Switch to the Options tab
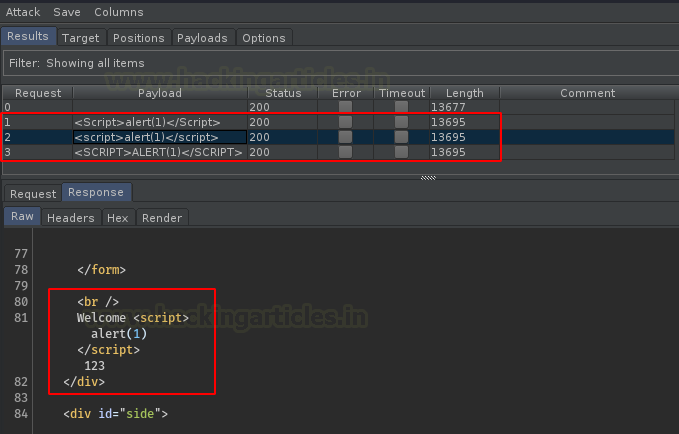 click(264, 38)
